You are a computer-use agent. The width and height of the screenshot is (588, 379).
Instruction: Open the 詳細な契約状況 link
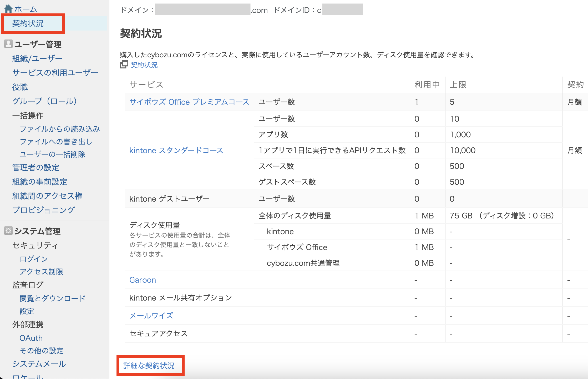[x=149, y=365]
